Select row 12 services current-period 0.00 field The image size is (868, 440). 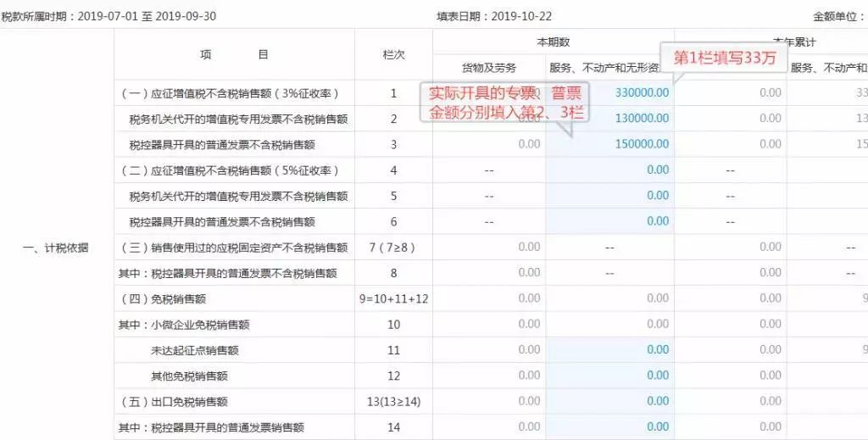click(x=610, y=376)
